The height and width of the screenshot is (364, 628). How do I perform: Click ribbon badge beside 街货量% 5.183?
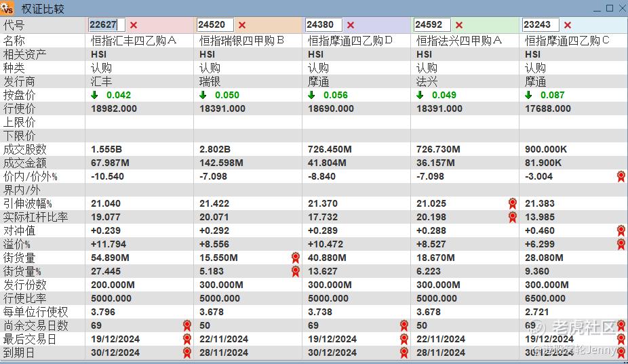(x=295, y=272)
